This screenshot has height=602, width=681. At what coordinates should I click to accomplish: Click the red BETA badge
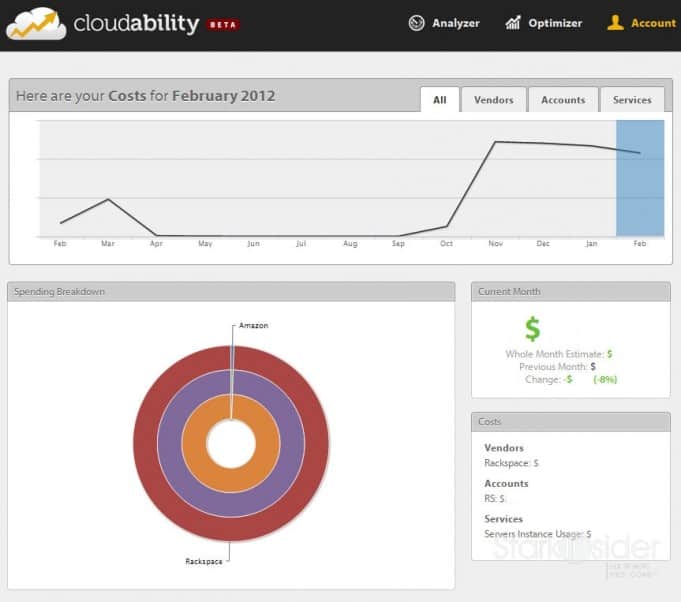click(x=223, y=24)
